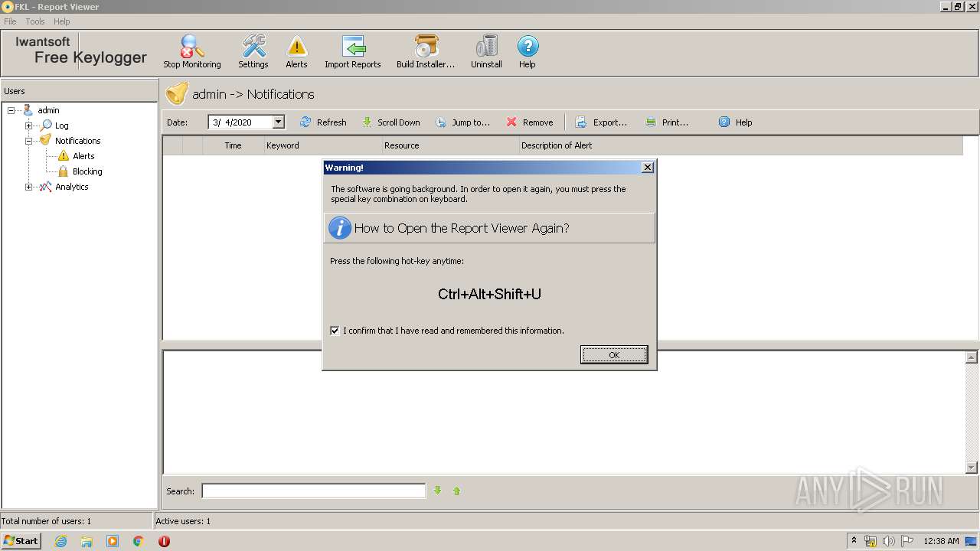This screenshot has width=980, height=551.
Task: Sort by the Time column header
Action: (233, 145)
